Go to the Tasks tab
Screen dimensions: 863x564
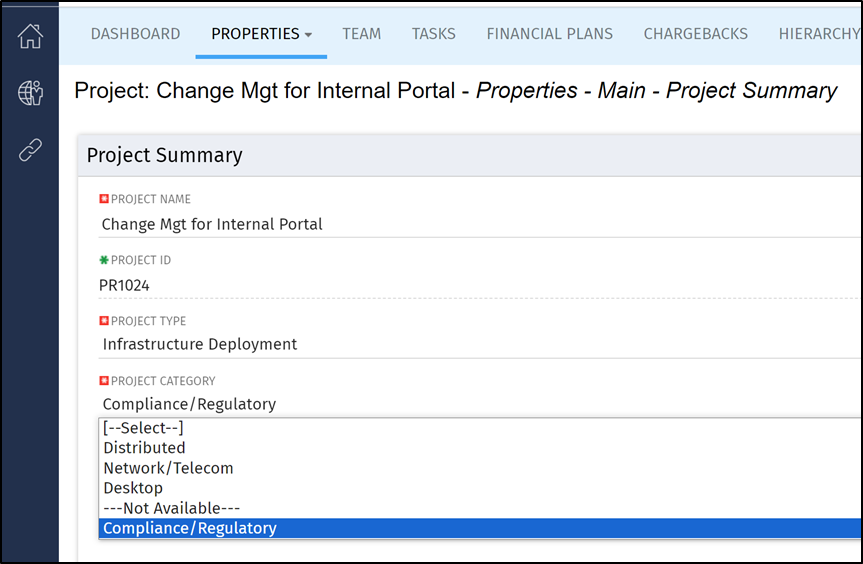[x=433, y=34]
